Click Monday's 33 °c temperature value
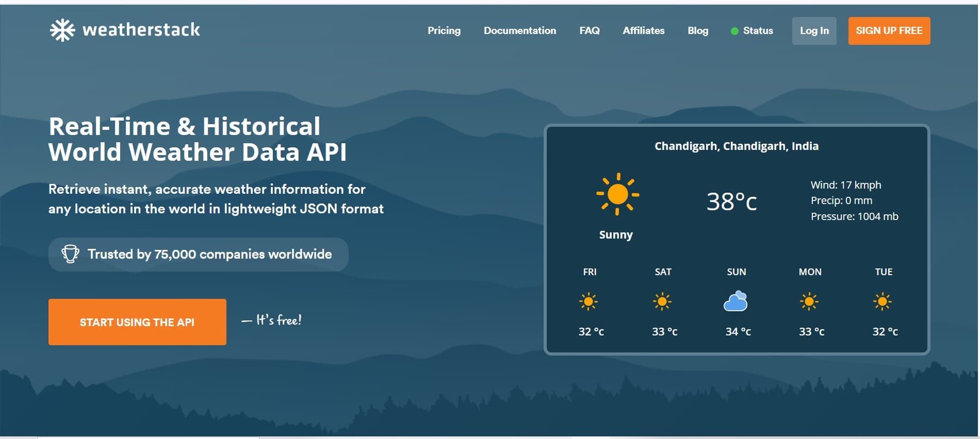Image resolution: width=980 pixels, height=439 pixels. point(812,332)
